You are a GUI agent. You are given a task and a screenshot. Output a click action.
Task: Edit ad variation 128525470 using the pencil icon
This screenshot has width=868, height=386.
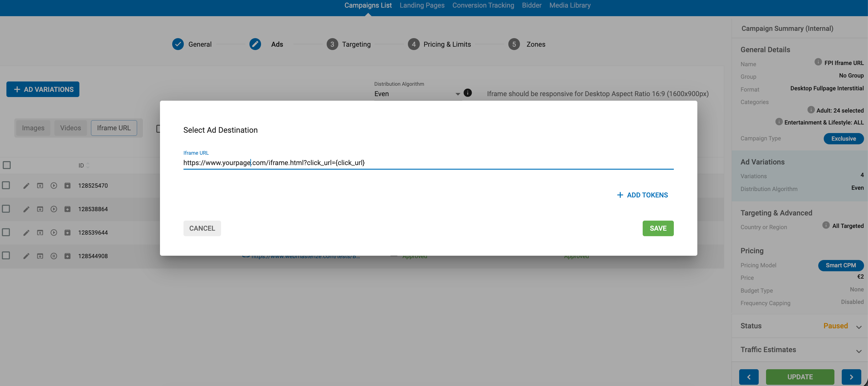click(x=27, y=185)
